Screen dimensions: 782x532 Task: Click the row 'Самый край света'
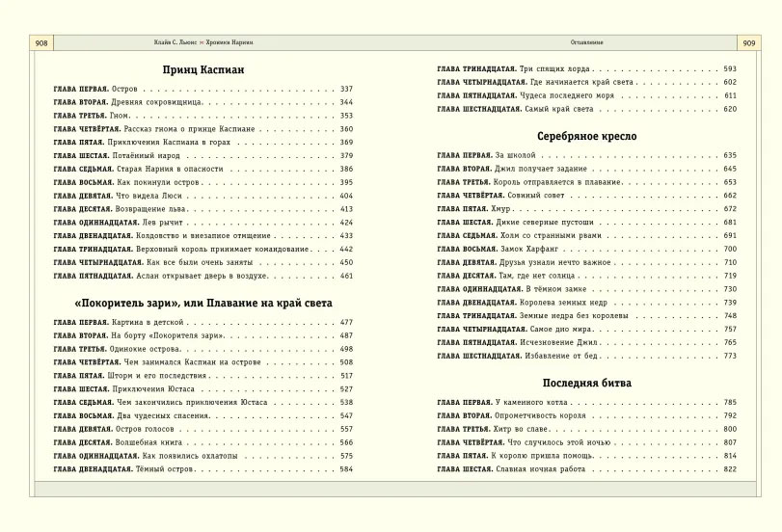[x=587, y=109]
